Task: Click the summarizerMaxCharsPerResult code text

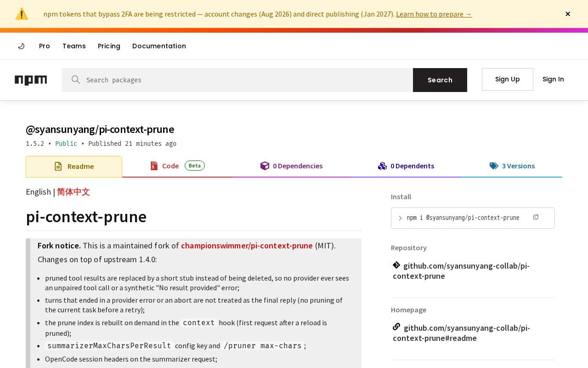Action: coord(109,345)
